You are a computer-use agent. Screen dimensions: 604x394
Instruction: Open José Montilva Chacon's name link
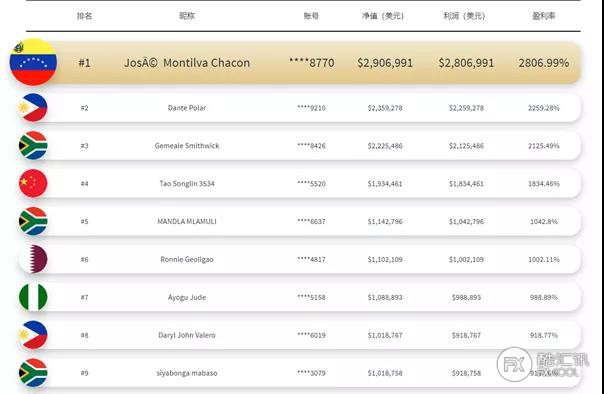tap(187, 62)
